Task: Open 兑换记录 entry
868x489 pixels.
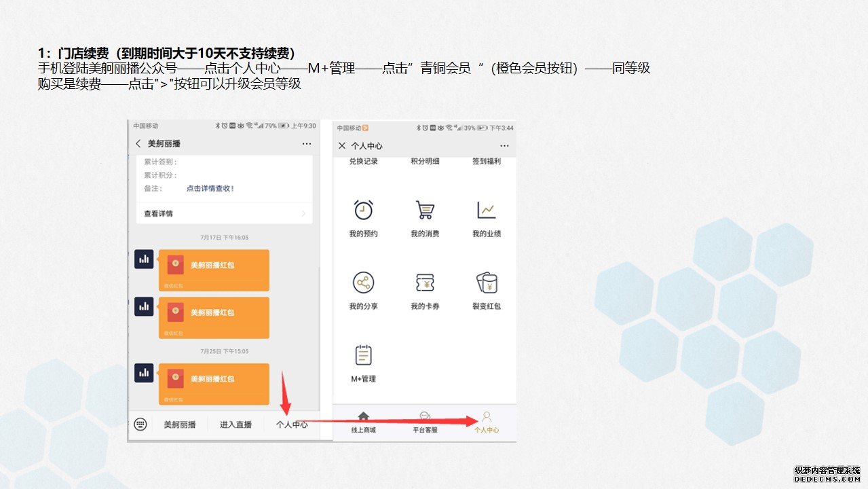Action: [364, 162]
